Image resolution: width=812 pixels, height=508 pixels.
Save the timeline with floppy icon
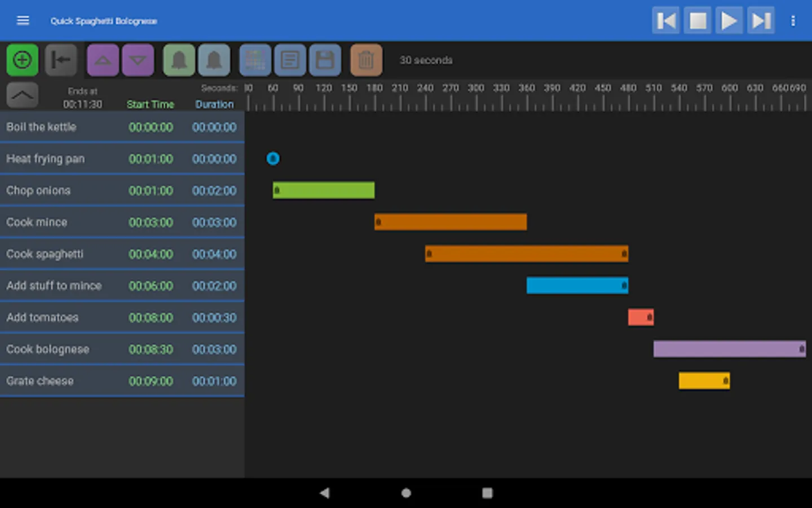325,60
